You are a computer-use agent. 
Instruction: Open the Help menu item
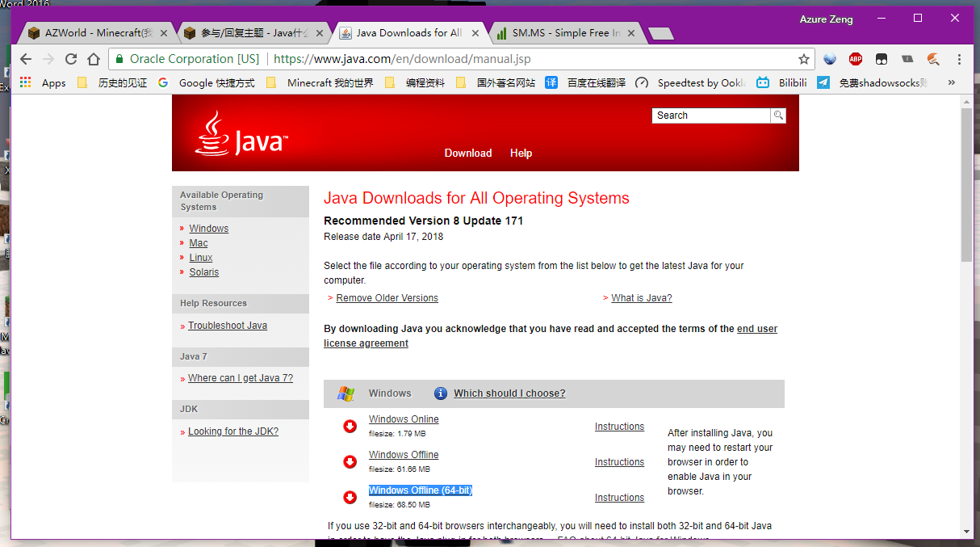[521, 153]
